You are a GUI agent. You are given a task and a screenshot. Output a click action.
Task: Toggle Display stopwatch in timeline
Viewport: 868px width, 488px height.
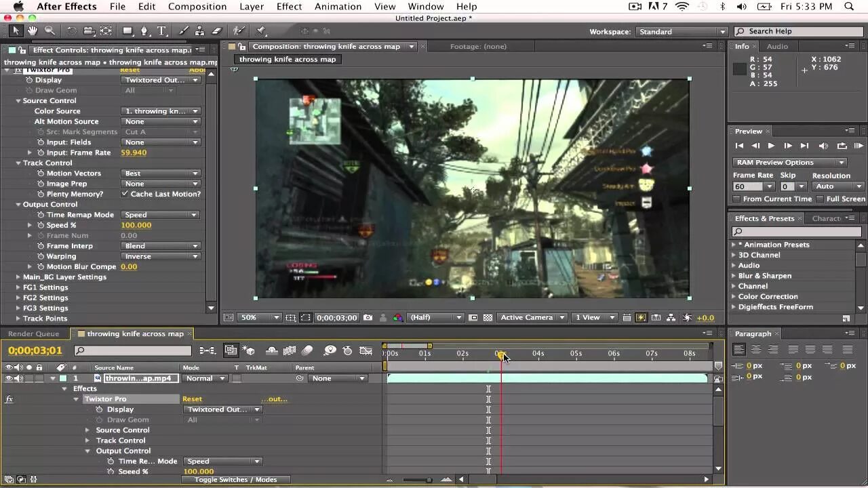(x=99, y=409)
